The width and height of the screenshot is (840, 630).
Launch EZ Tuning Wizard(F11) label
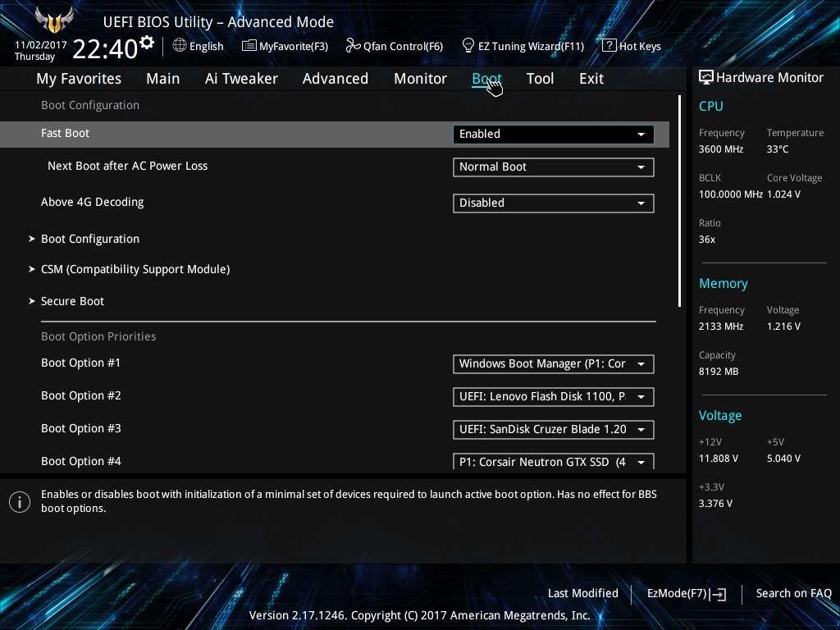[531, 46]
